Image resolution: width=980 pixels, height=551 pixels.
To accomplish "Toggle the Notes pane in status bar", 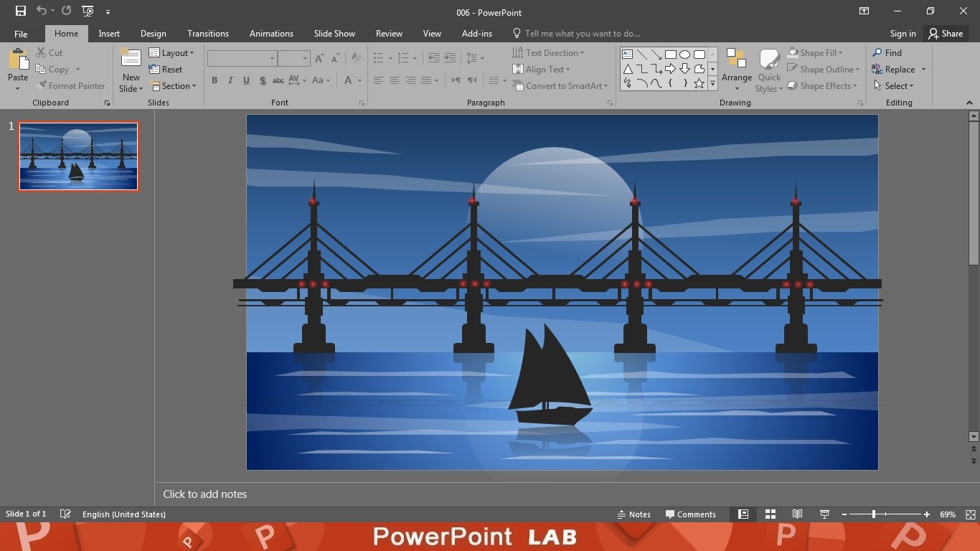I will (634, 514).
